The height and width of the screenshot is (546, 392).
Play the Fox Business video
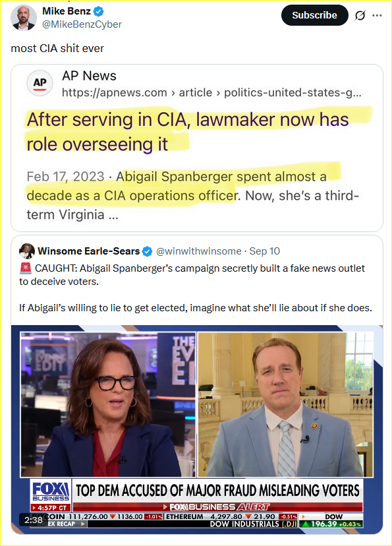[x=197, y=429]
